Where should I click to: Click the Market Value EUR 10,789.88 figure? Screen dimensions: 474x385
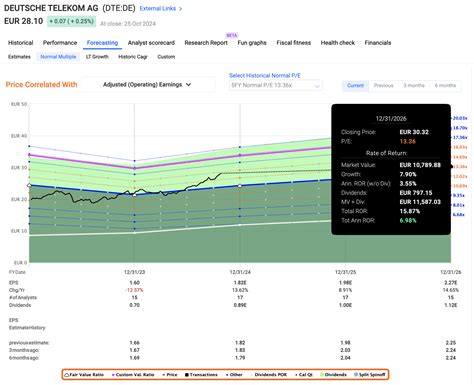click(420, 165)
